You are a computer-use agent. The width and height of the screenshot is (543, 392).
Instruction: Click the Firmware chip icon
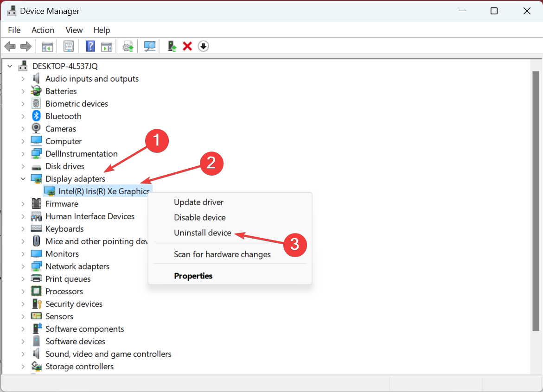point(36,204)
